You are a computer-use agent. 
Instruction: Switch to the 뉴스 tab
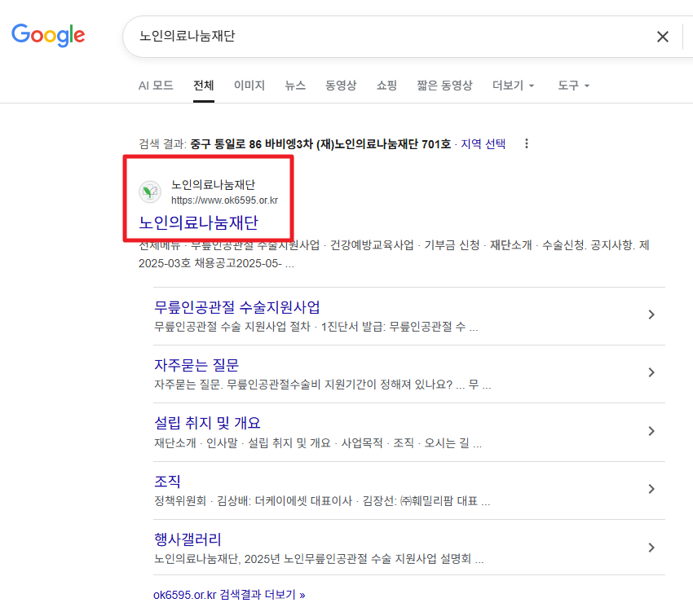(x=296, y=85)
